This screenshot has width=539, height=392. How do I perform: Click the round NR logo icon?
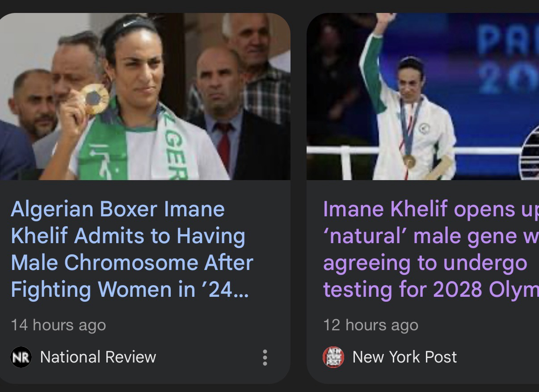21,357
